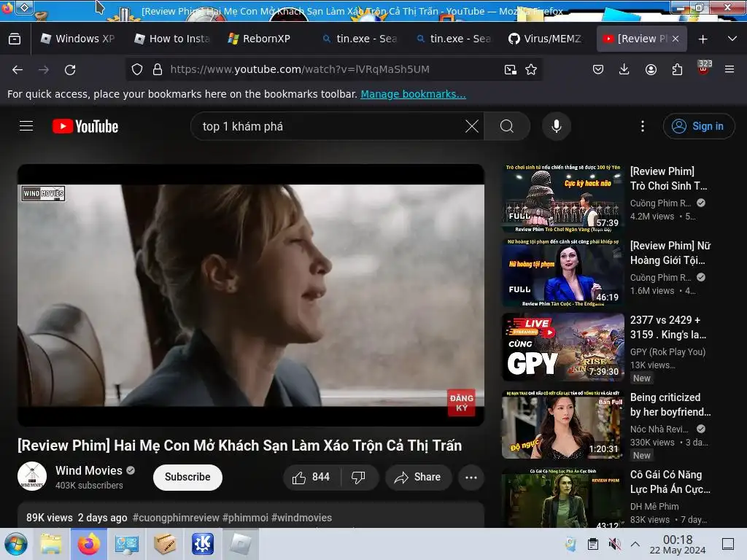The height and width of the screenshot is (560, 747).
Task: Open Nữ Hoàng Giới Tội 46:19 thumbnail
Action: (x=562, y=273)
